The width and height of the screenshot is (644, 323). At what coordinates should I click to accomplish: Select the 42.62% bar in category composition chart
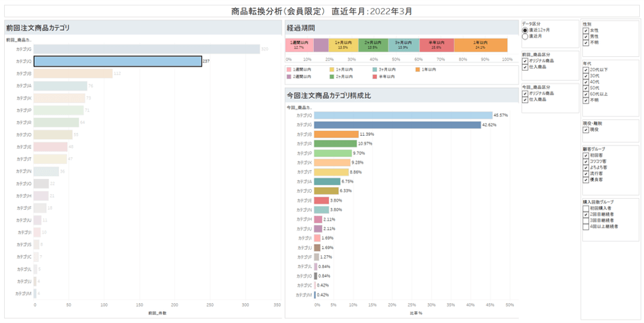click(x=397, y=125)
